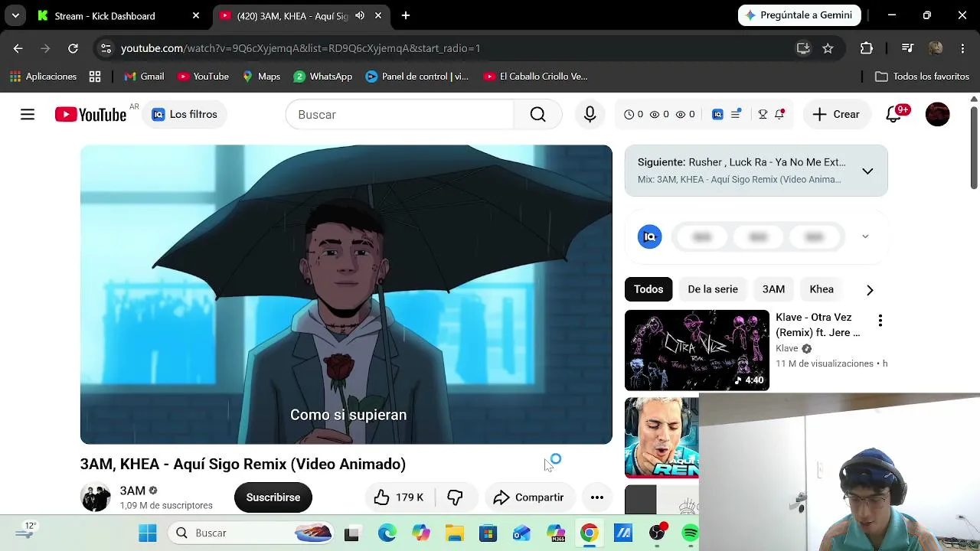Select the De la serie filter chip
The height and width of the screenshot is (551, 980).
[713, 289]
